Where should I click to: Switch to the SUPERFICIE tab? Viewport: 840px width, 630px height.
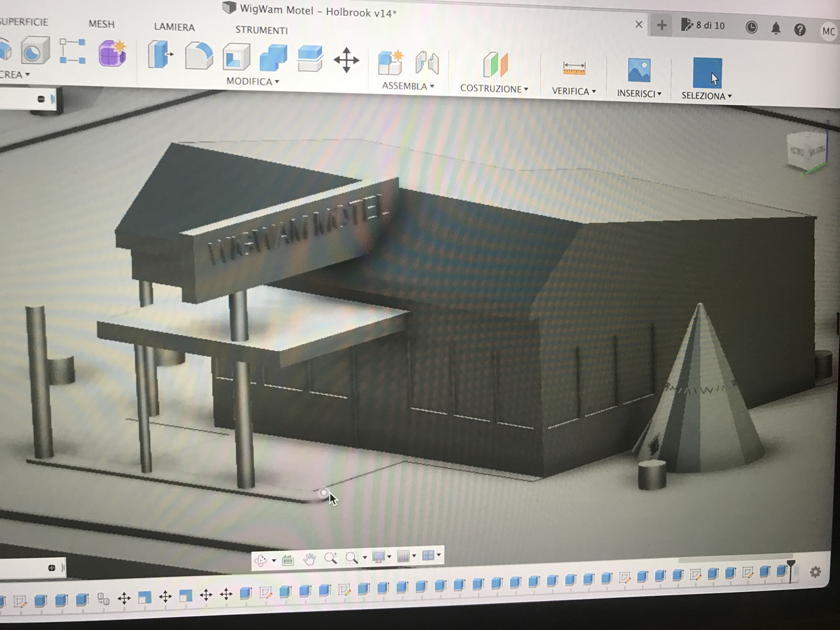click(x=24, y=22)
